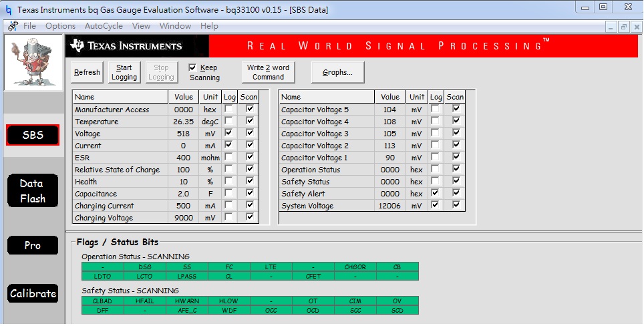Viewport: 644px width, 326px height.
Task: Click the SCD safety status bit
Action: tap(397, 311)
